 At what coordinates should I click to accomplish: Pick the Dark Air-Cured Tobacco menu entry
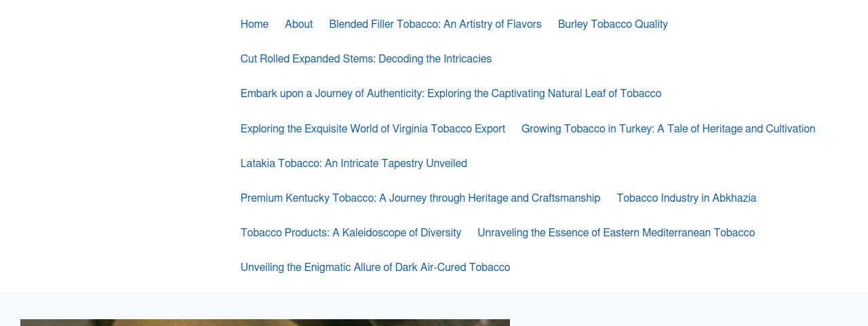tap(375, 268)
